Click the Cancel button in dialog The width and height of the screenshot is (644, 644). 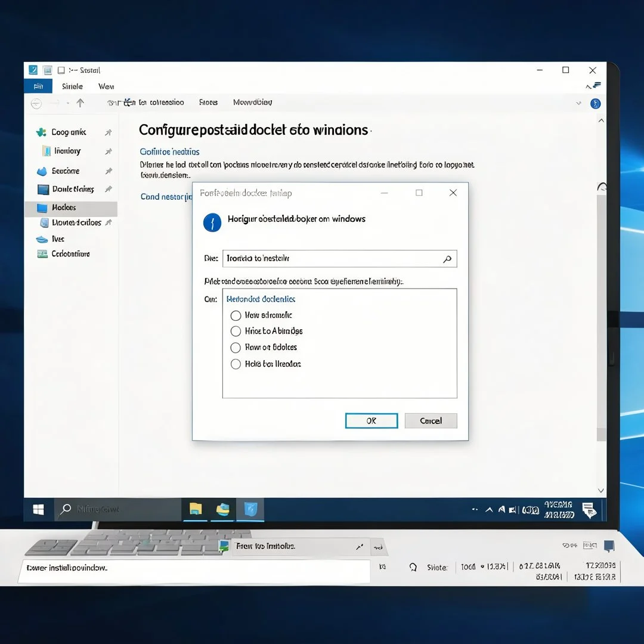tap(431, 420)
